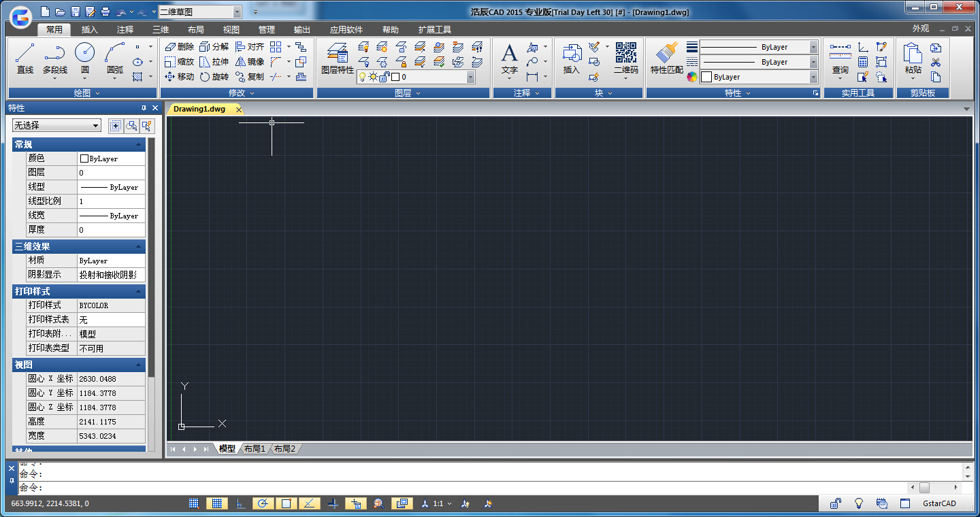The height and width of the screenshot is (517, 980).
Task: Activate the 特性匹配 match properties brush
Action: [666, 58]
